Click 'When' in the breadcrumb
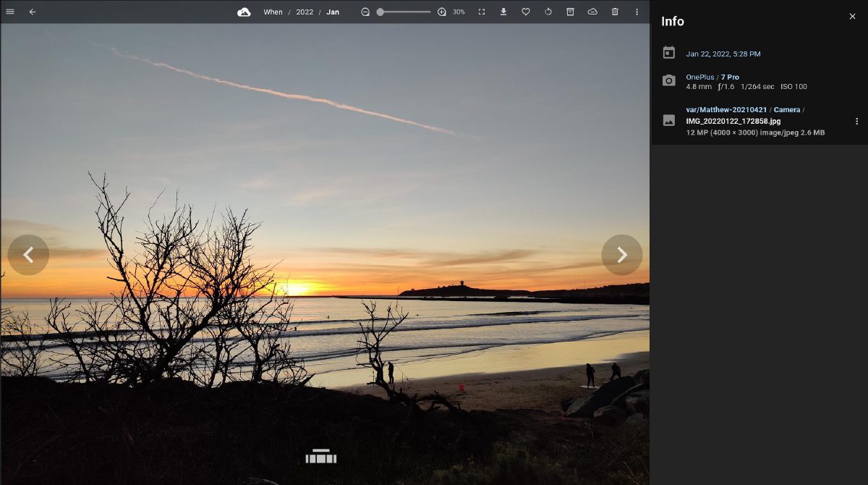The height and width of the screenshot is (485, 868). pyautogui.click(x=273, y=12)
